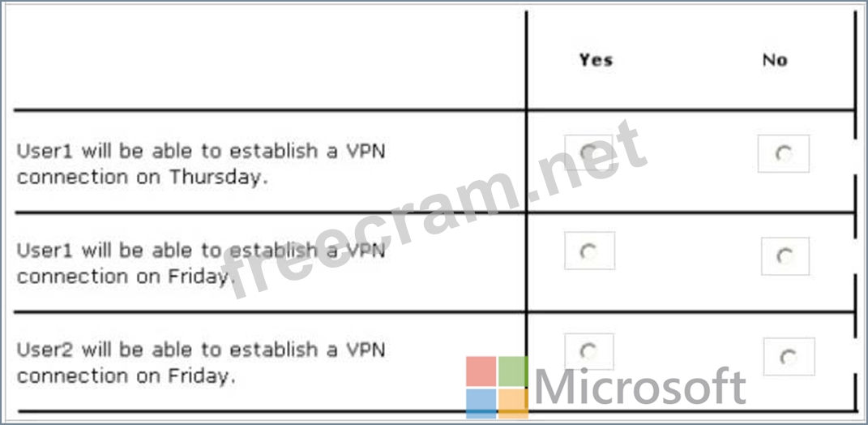
Task: Click the Yes column header
Action: point(596,60)
